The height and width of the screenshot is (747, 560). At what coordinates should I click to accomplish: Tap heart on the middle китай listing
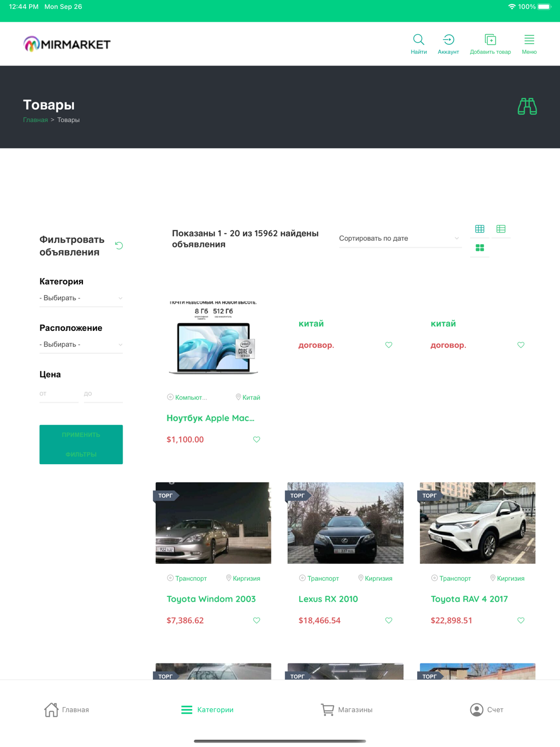point(389,345)
